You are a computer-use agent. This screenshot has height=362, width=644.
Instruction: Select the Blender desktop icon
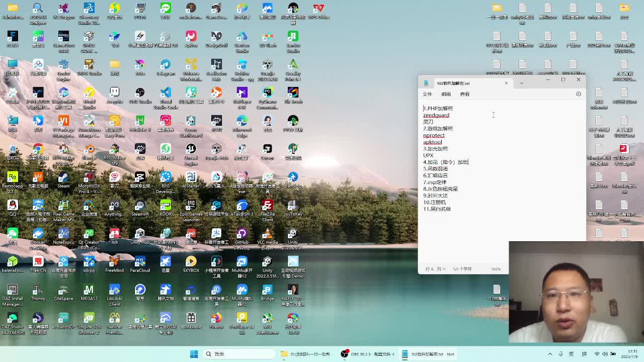89,152
